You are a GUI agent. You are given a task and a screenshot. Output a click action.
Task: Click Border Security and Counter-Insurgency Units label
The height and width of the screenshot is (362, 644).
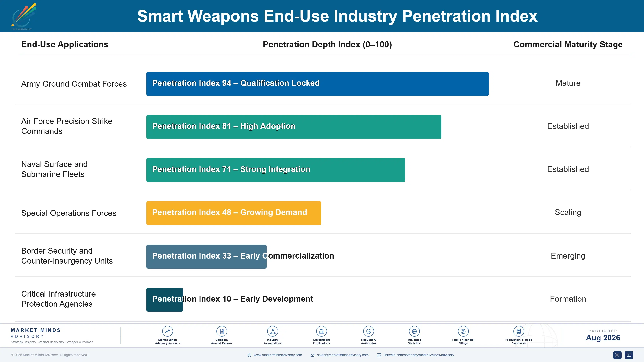(67, 256)
